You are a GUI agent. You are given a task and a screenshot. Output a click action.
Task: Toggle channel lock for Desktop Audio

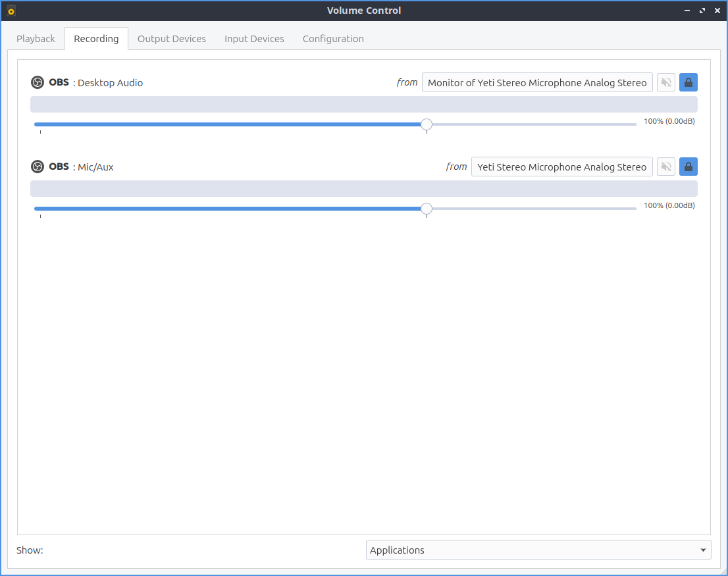689,82
